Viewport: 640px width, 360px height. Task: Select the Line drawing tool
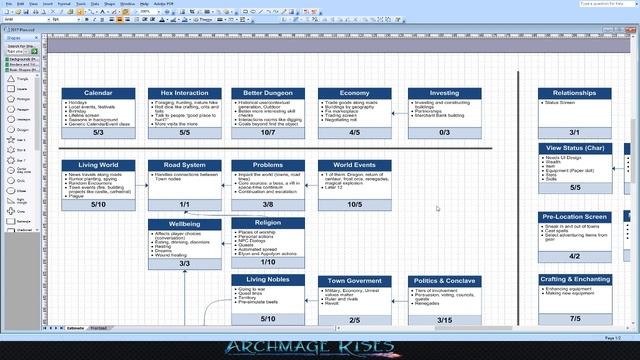[x=260, y=12]
